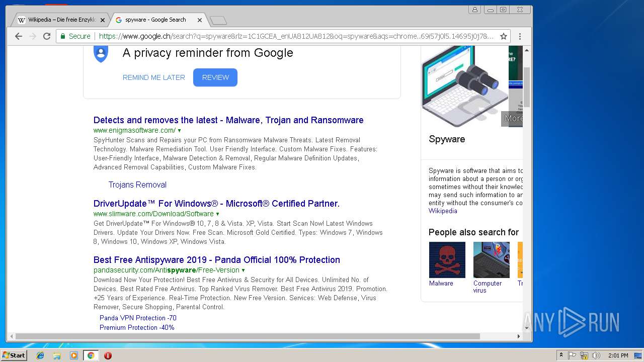Open the DriverUpdate For Windows result
Screen dimensions: 644x362
pos(216,204)
